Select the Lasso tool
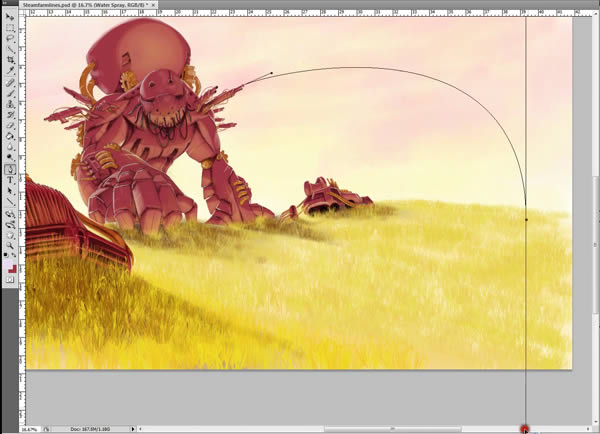The height and width of the screenshot is (434, 600). click(x=10, y=38)
